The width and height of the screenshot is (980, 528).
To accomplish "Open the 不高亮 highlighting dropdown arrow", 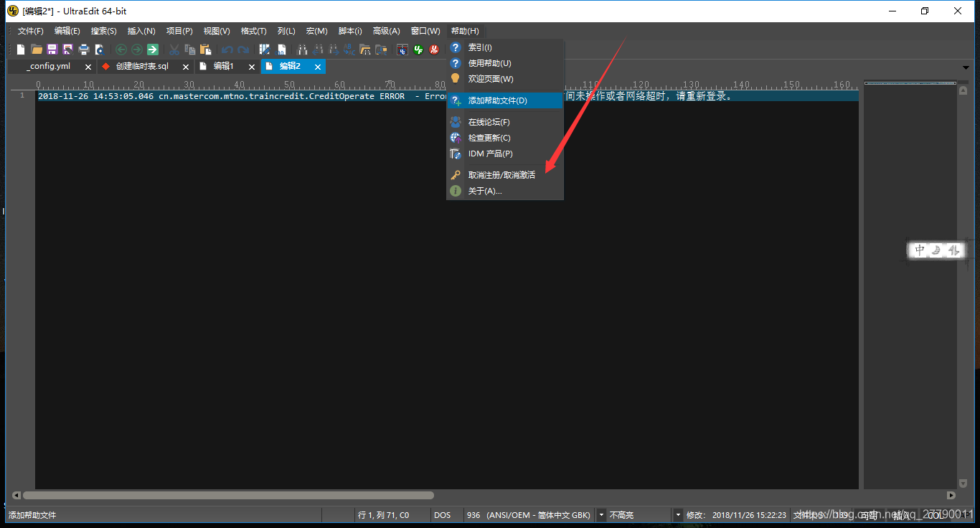I will (677, 515).
